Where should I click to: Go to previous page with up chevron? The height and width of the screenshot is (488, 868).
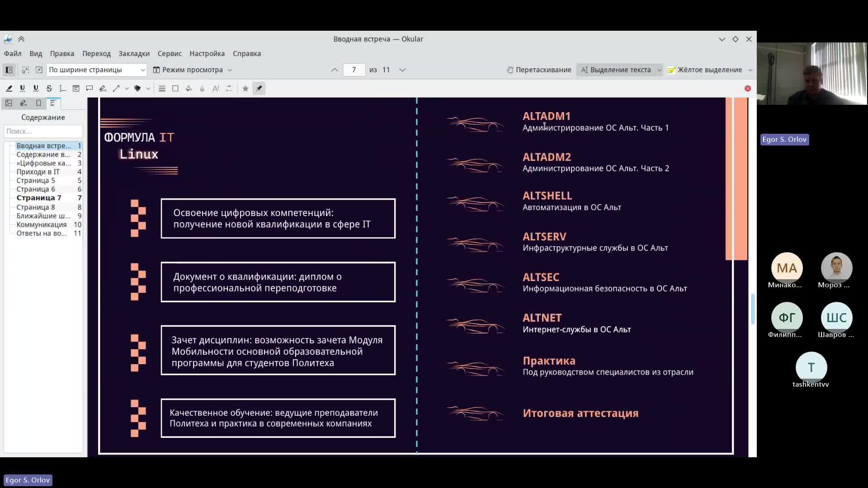click(335, 70)
